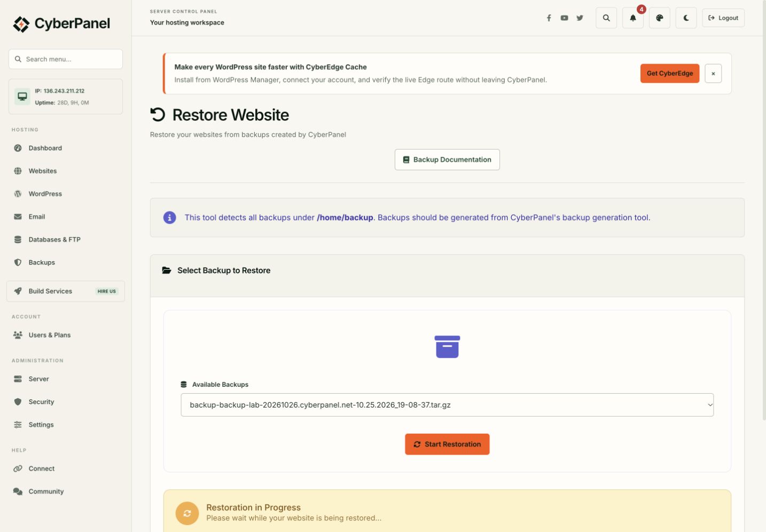
Task: Open the Twitter social icon
Action: click(580, 18)
